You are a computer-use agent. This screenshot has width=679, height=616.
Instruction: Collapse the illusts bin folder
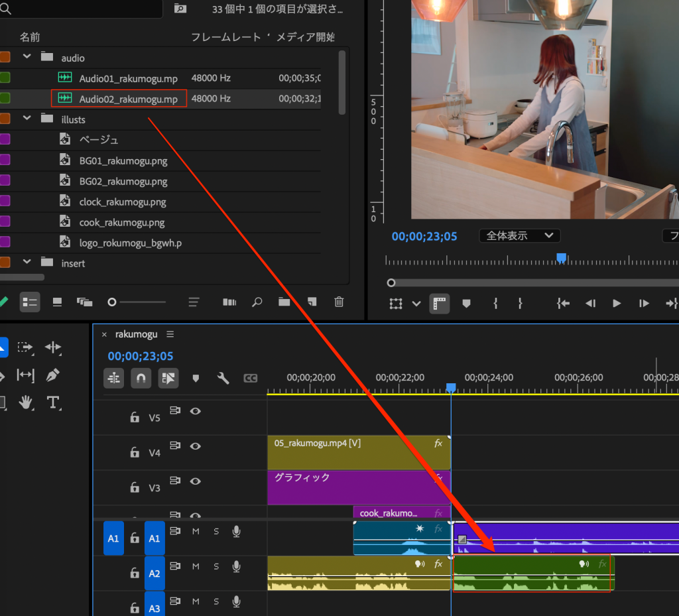(27, 119)
